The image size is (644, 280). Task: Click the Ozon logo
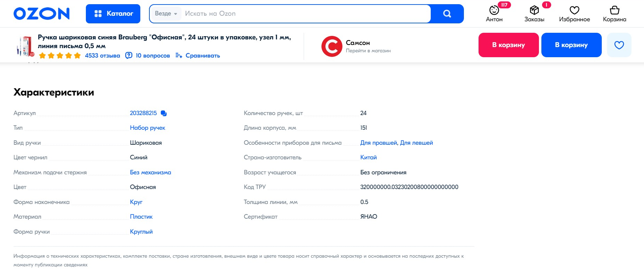point(42,14)
